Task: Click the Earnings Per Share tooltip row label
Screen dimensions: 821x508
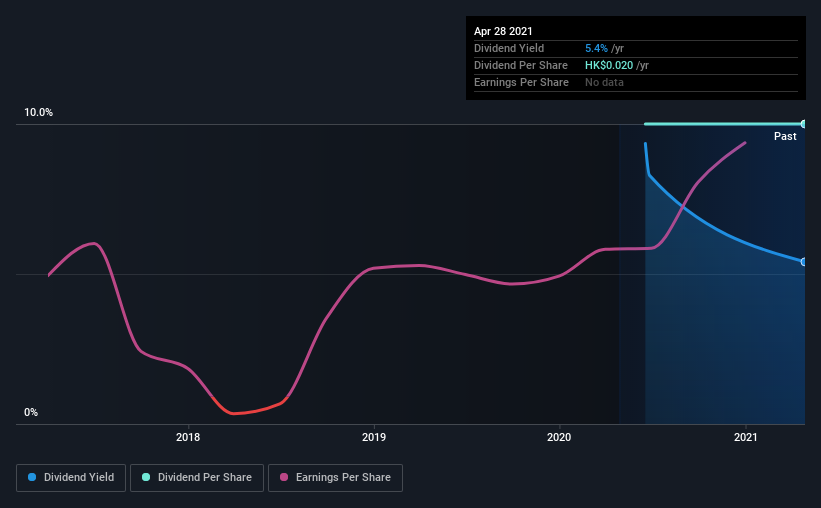Action: click(x=521, y=82)
